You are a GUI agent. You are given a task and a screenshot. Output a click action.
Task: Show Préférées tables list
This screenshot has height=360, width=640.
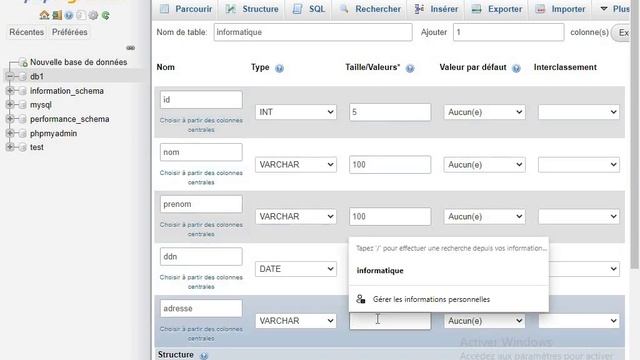[69, 32]
